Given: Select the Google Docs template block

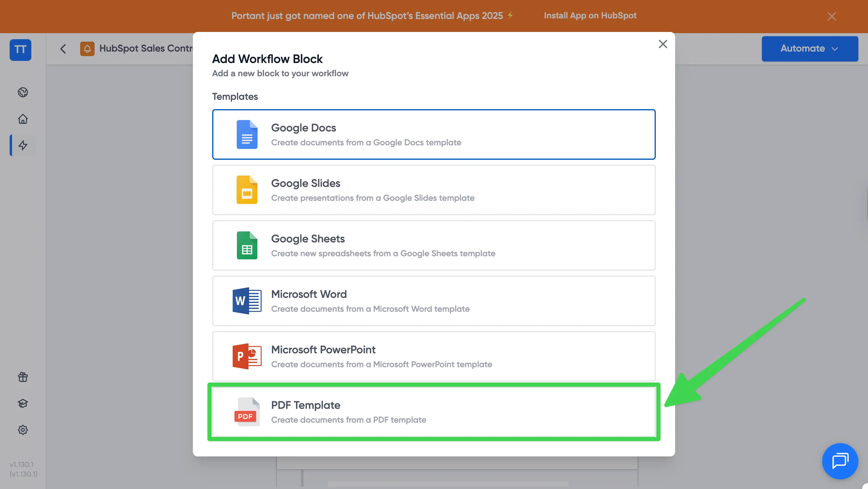Looking at the screenshot, I should (x=434, y=134).
